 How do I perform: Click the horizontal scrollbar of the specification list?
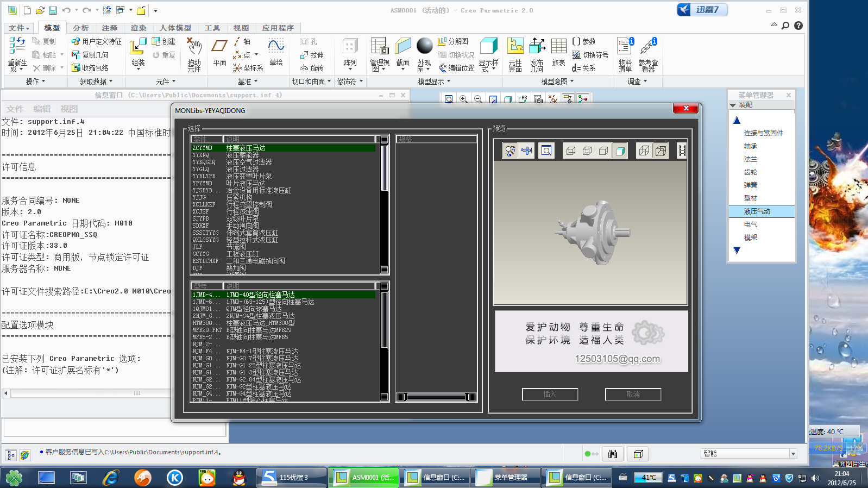[436, 397]
